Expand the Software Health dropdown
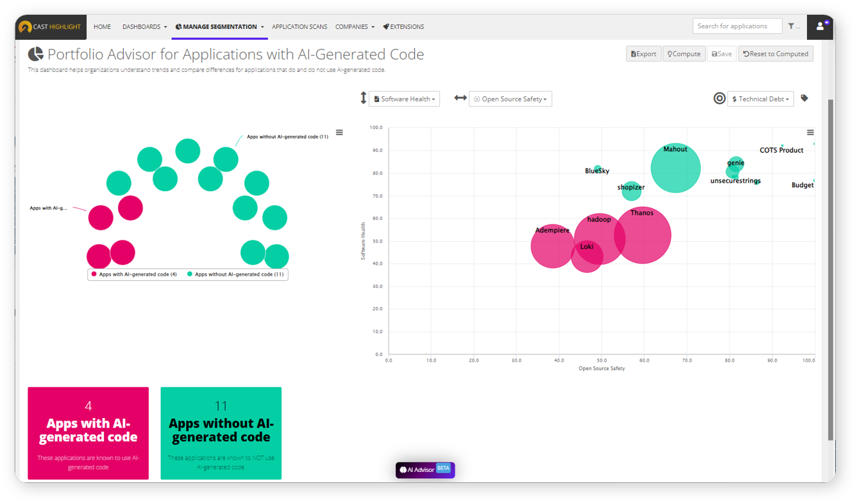This screenshot has height=504, width=857. coord(404,99)
